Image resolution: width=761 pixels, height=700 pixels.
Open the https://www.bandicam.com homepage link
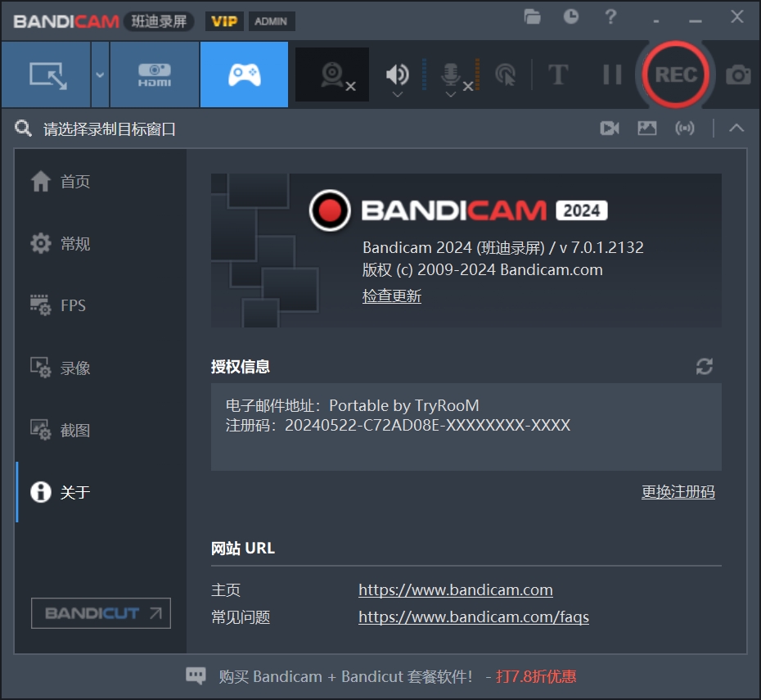click(x=456, y=589)
